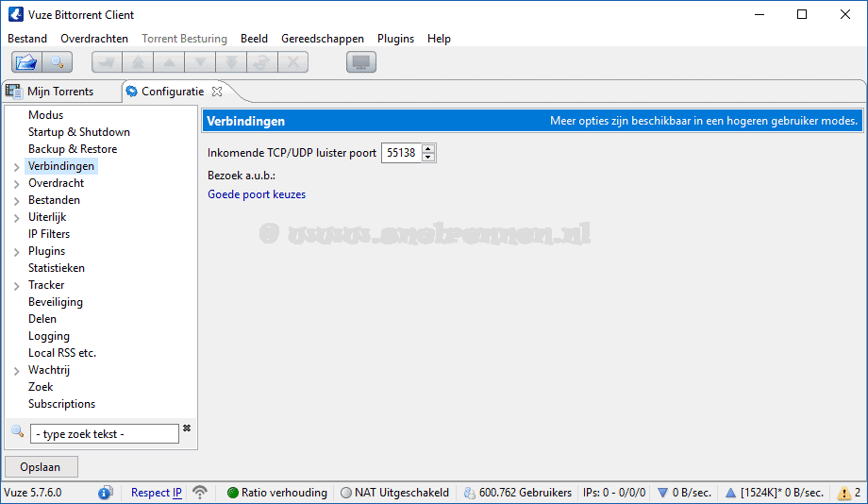Click the grey NAT Uitgeschakeld indicator
This screenshot has width=868, height=504.
[346, 493]
